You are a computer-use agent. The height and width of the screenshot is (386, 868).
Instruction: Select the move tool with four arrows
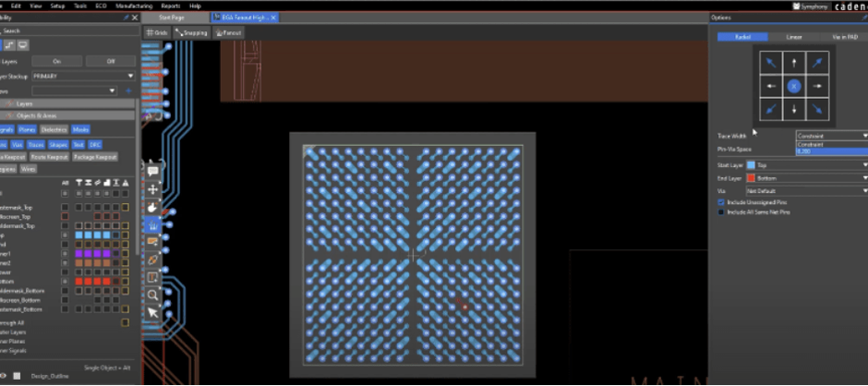152,189
